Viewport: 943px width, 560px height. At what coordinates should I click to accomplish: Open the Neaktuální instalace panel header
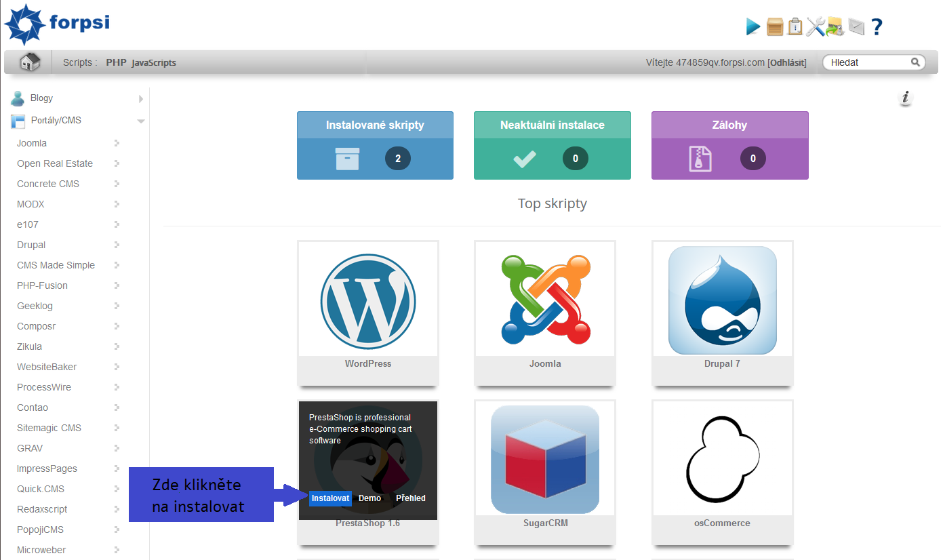coord(553,125)
